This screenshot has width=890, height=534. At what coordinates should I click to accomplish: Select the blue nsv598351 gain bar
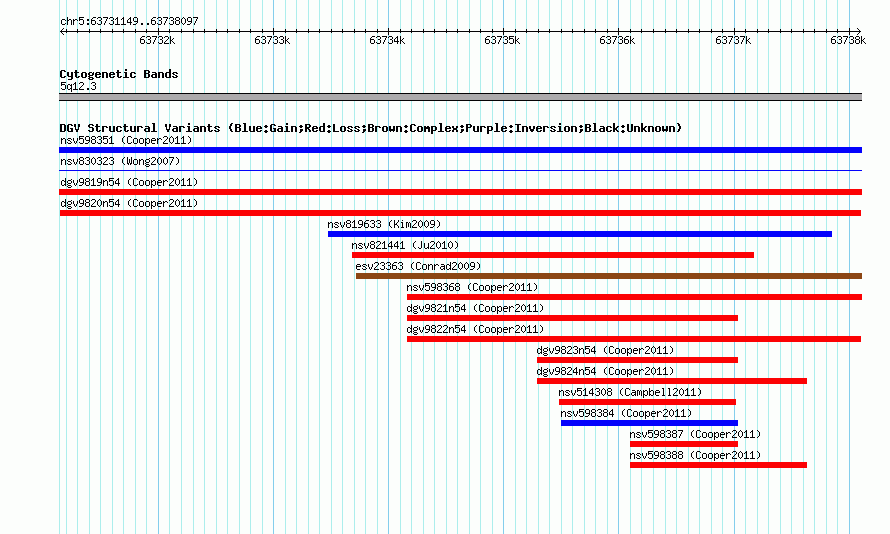pyautogui.click(x=460, y=150)
